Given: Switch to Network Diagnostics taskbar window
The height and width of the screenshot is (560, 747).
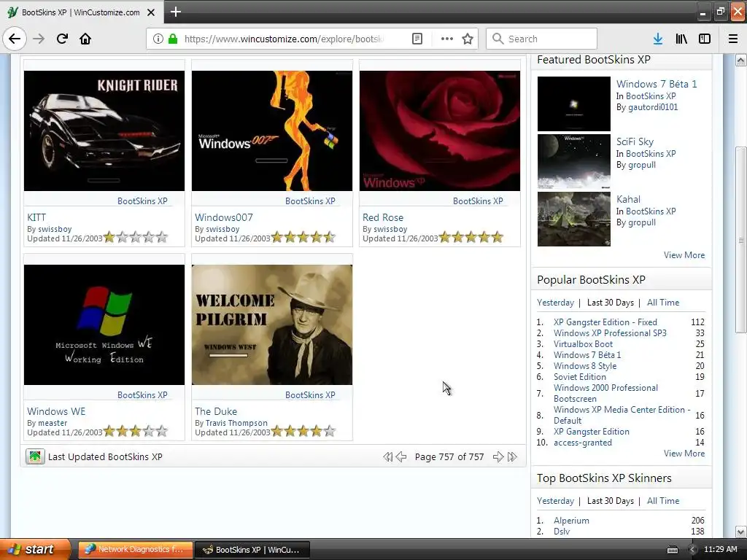Looking at the screenshot, I should [135, 549].
